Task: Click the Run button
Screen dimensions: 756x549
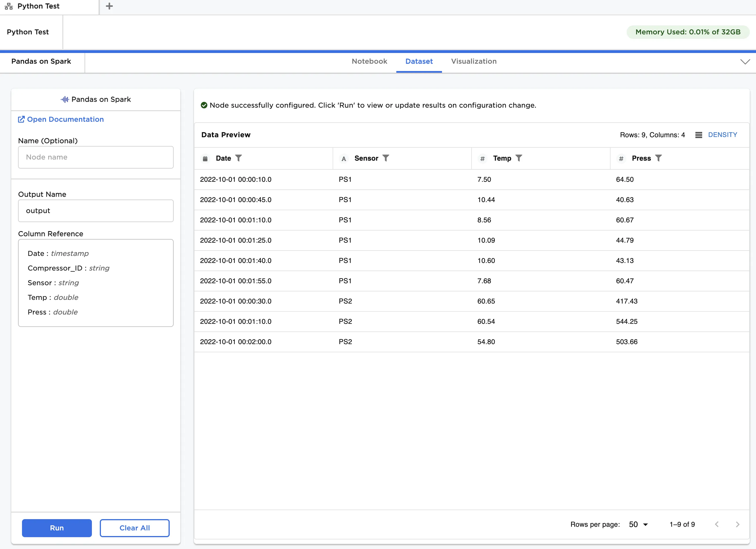Action: coord(57,528)
